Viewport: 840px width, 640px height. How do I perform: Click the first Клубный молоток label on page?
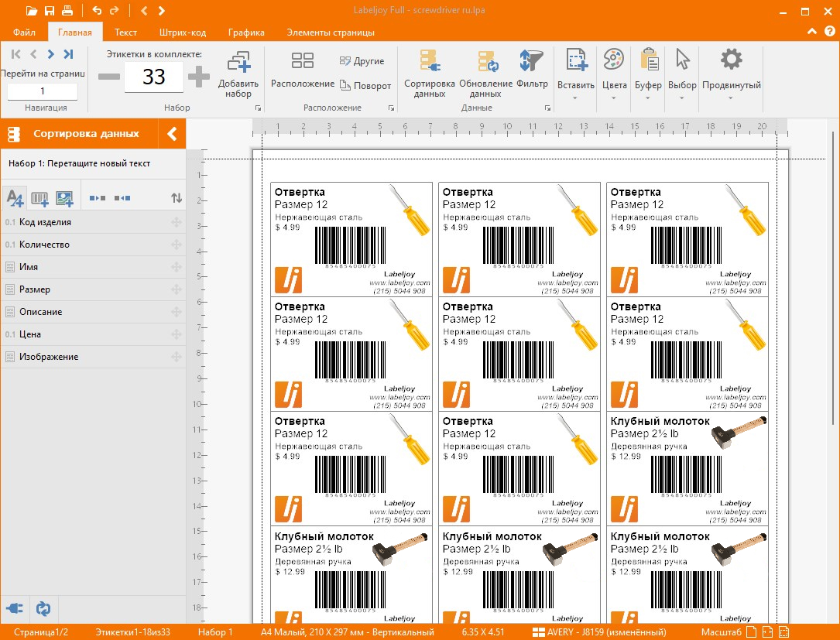coord(687,469)
